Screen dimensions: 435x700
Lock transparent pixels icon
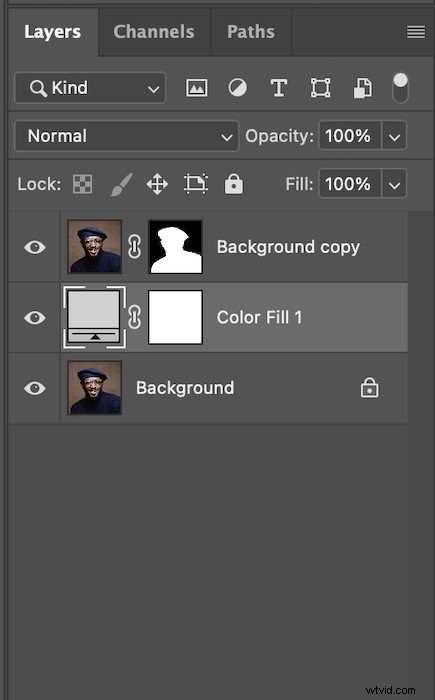click(x=83, y=184)
